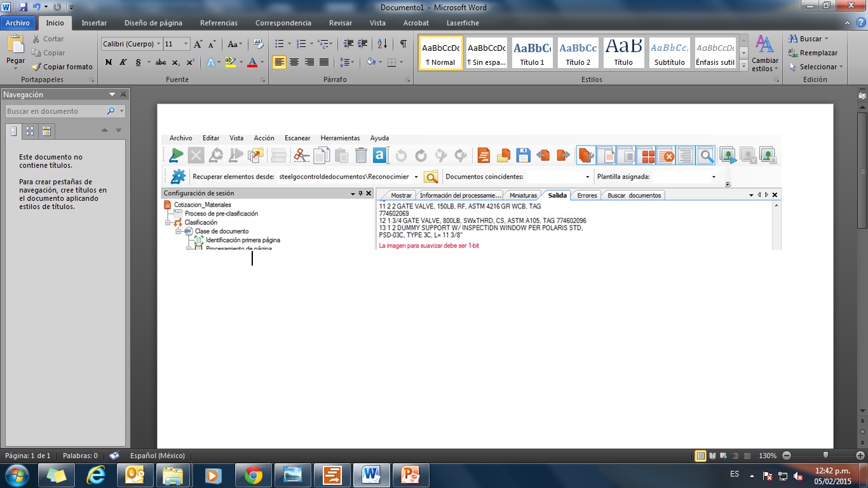The width and height of the screenshot is (868, 488).
Task: Decrease font size with shrink font icon
Action: click(213, 44)
